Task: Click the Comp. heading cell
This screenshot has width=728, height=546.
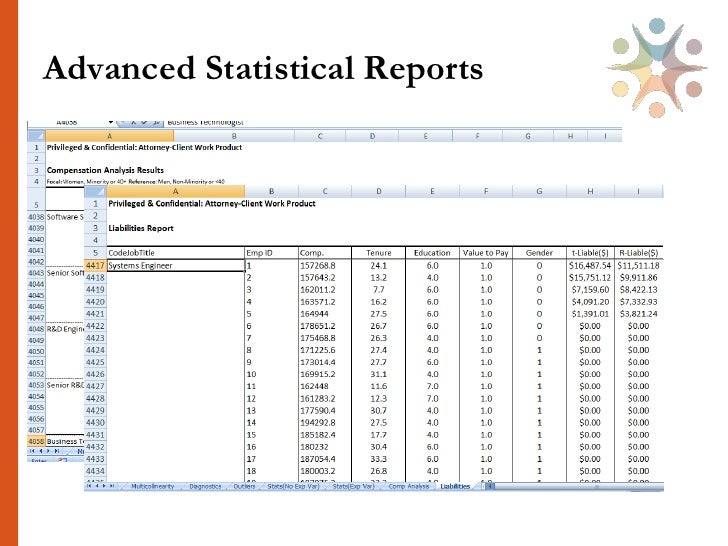Action: (325, 253)
